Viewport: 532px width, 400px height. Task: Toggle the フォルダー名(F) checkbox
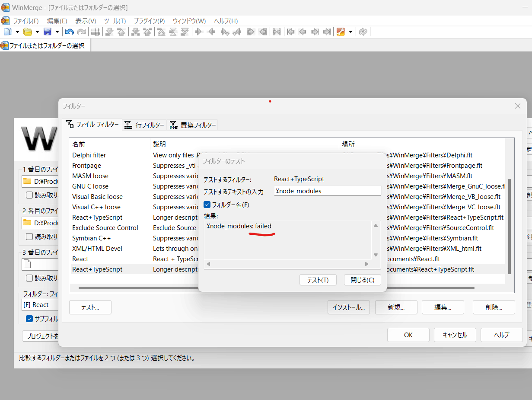pyautogui.click(x=207, y=205)
